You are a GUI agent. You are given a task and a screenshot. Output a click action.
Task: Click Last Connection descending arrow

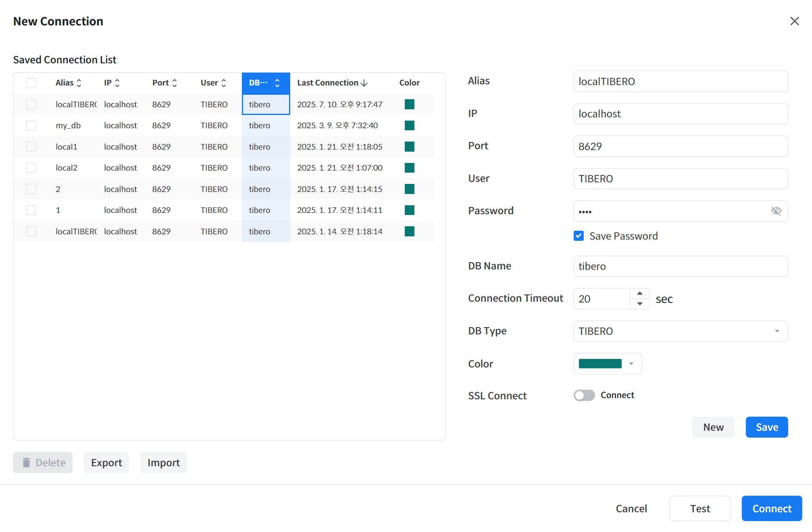click(x=364, y=83)
